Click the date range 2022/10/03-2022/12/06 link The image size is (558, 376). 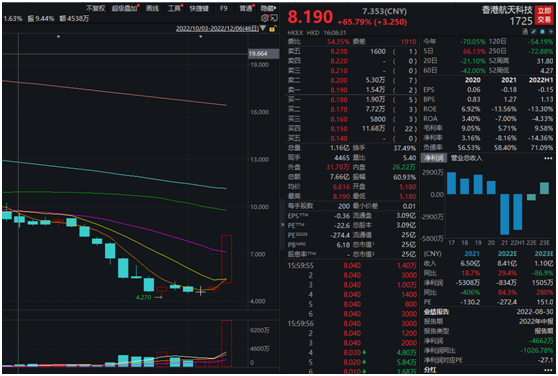click(x=217, y=28)
